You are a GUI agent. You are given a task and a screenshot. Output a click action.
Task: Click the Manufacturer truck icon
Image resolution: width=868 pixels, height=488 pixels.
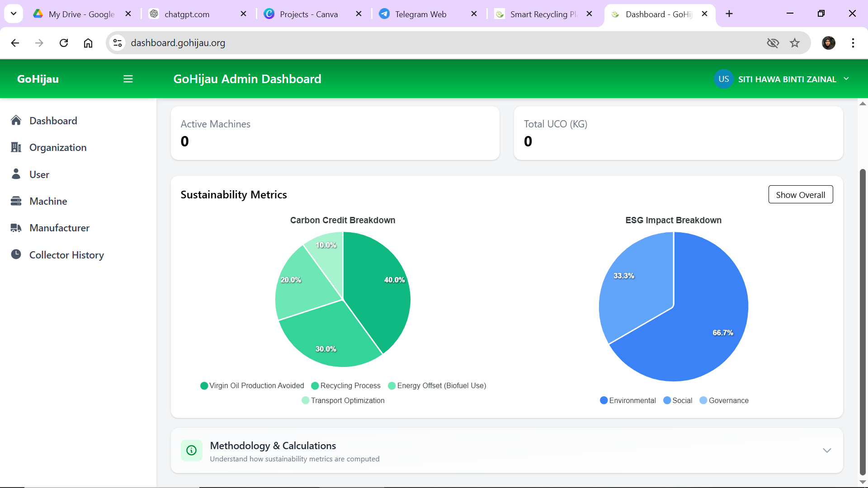coord(16,228)
